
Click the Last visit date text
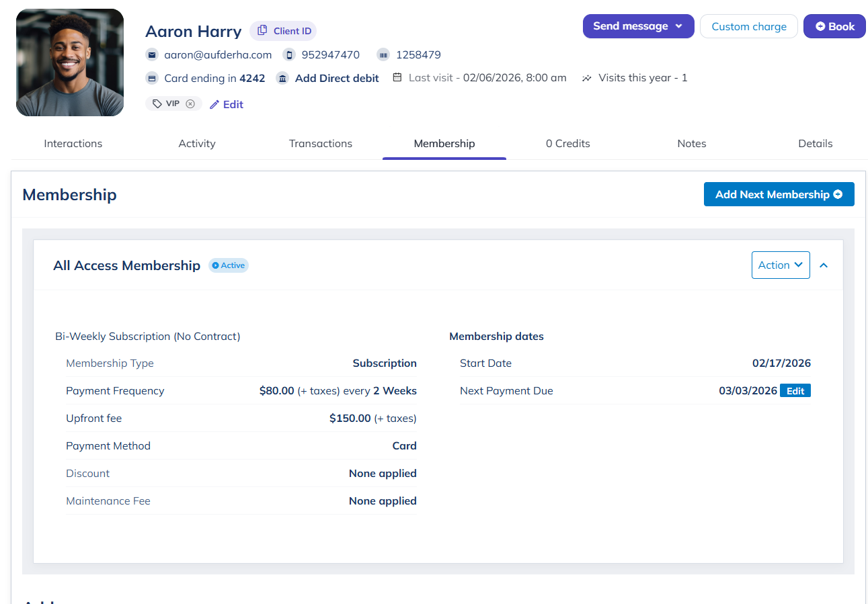487,78
